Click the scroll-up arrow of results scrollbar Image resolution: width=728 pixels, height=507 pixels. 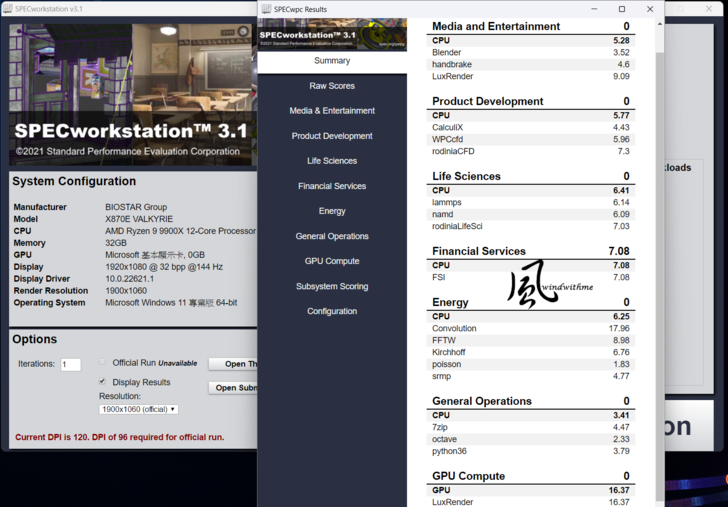659,24
